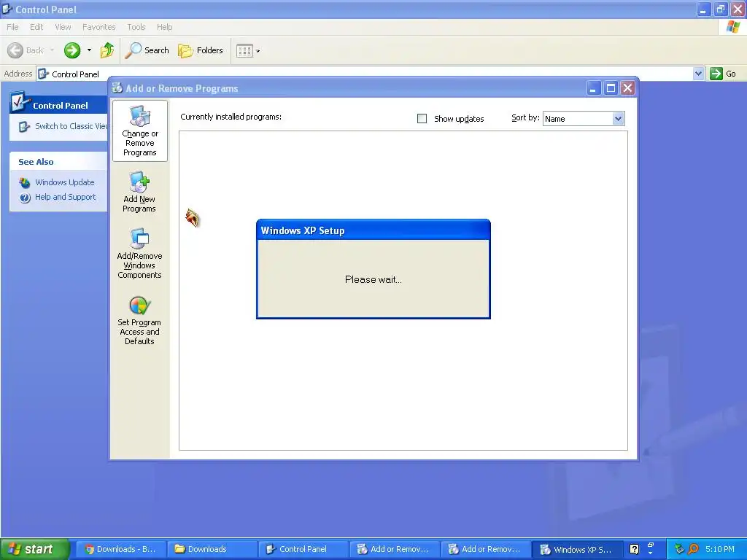This screenshot has width=747, height=560.
Task: Open the Edit menu
Action: click(36, 27)
